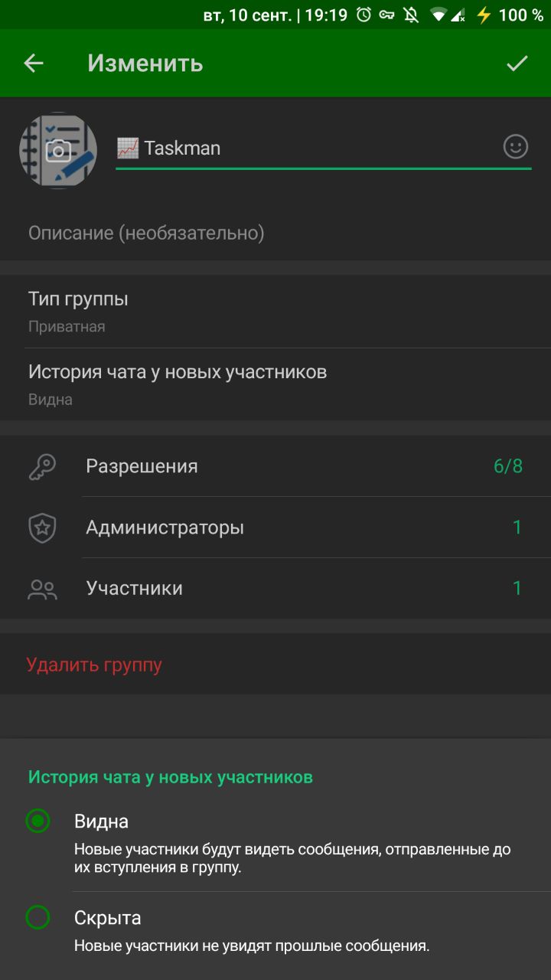Open the Тип группы selector

[275, 312]
